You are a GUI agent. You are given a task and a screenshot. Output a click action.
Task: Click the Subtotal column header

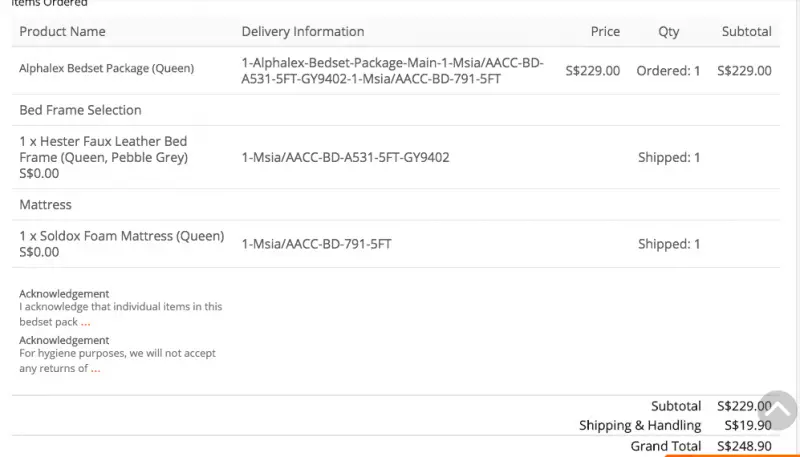tap(746, 32)
